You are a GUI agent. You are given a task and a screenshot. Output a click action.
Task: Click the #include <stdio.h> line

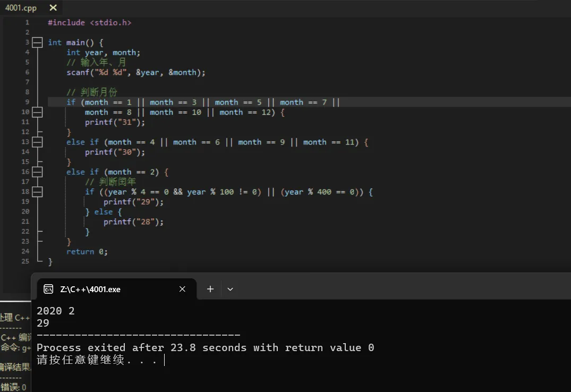(x=90, y=23)
